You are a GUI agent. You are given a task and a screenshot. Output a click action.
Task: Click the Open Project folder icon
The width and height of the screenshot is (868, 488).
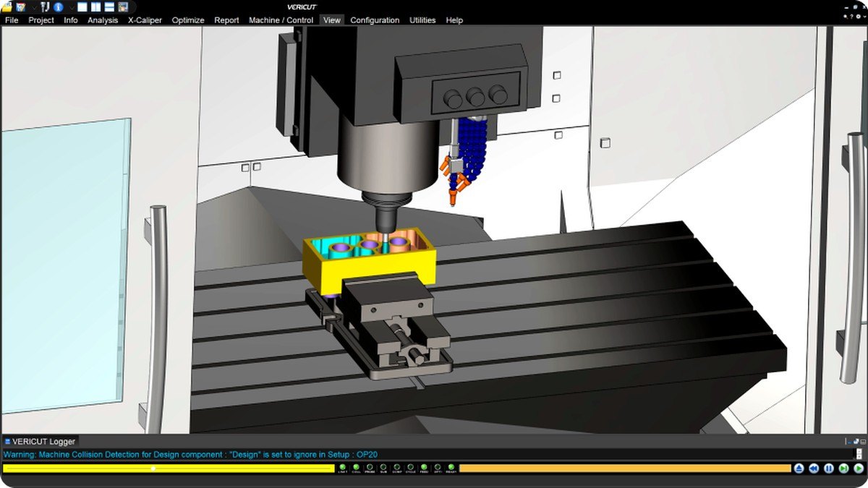(7, 7)
